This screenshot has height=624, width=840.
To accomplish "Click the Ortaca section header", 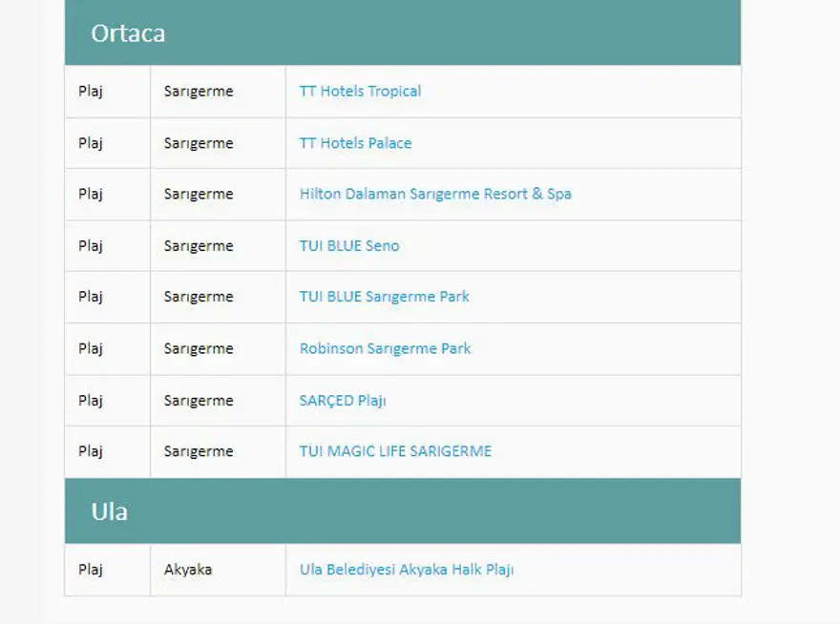I will pyautogui.click(x=128, y=33).
